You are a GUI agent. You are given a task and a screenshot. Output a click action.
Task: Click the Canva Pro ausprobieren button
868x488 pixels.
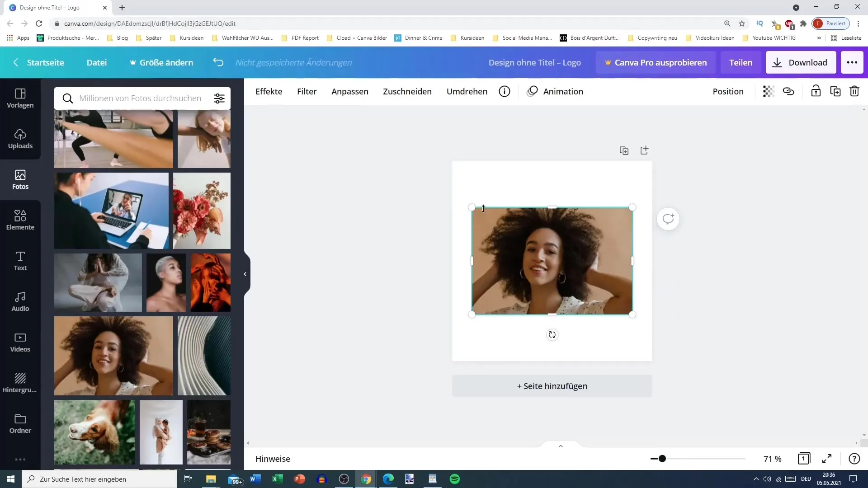coord(655,62)
